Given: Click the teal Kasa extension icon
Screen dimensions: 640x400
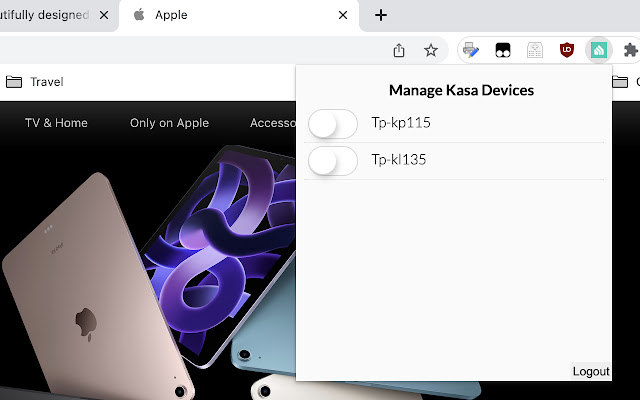Looking at the screenshot, I should [x=599, y=50].
